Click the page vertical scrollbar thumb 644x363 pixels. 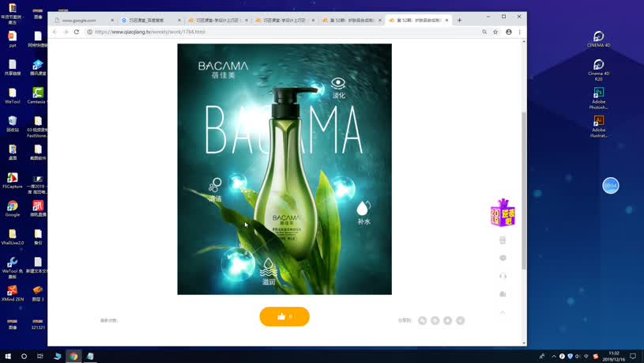point(524,191)
